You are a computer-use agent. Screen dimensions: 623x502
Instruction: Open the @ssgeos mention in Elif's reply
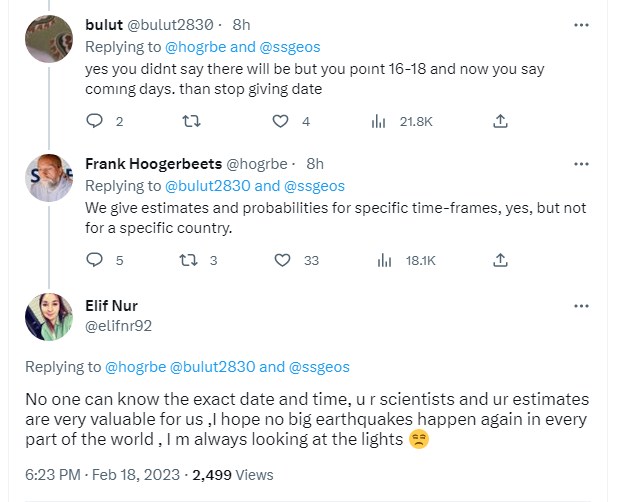(318, 366)
